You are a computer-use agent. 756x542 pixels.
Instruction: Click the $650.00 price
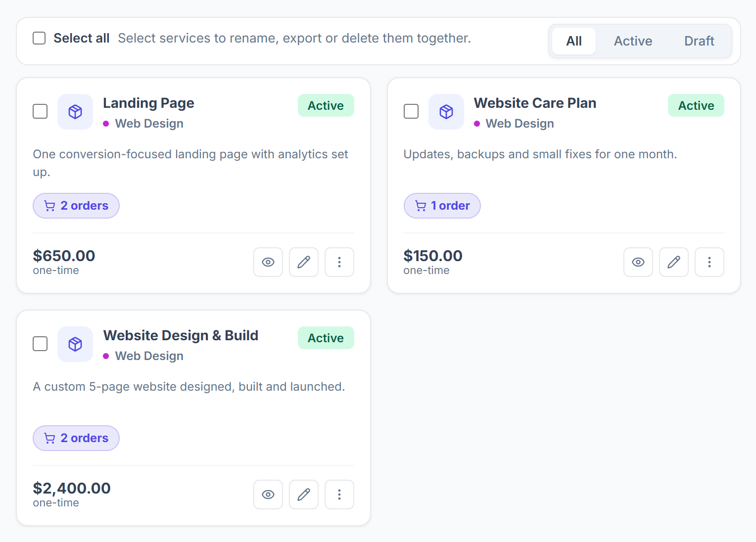(x=64, y=256)
